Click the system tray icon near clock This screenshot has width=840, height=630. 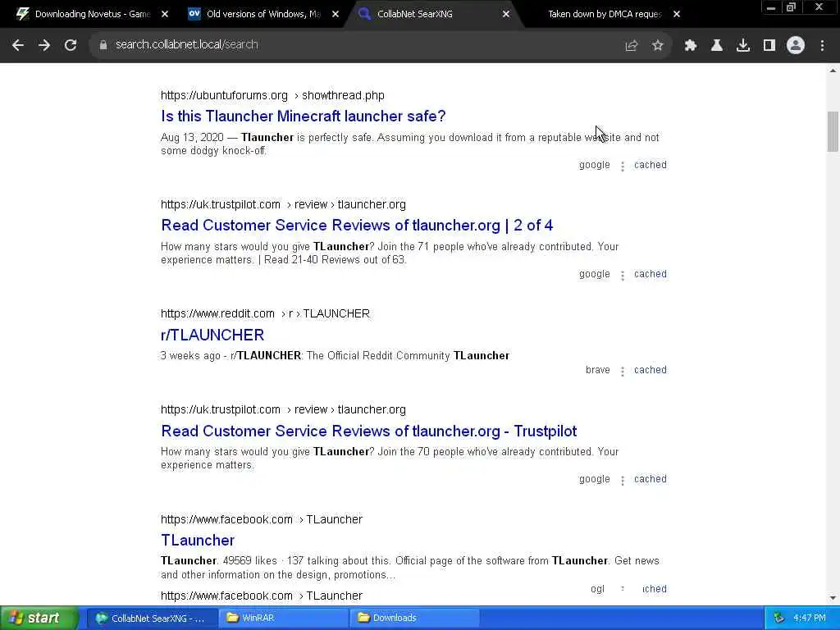[779, 619]
